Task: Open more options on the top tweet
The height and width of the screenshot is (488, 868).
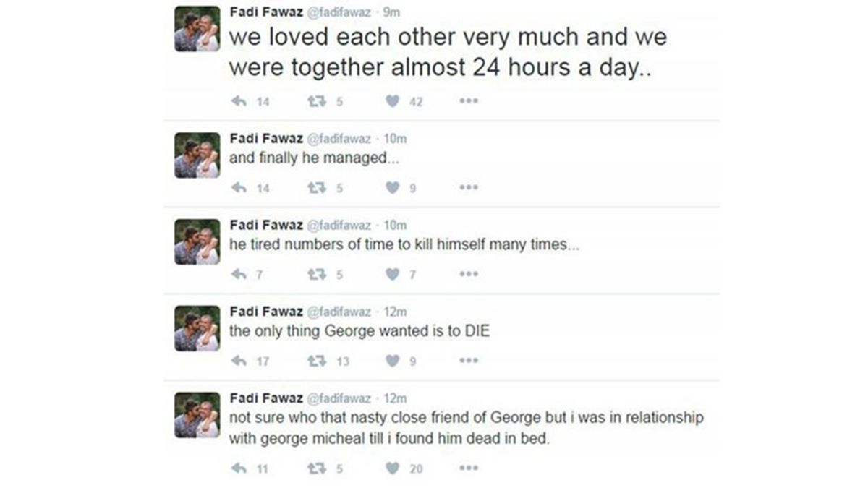Action: click(x=469, y=101)
